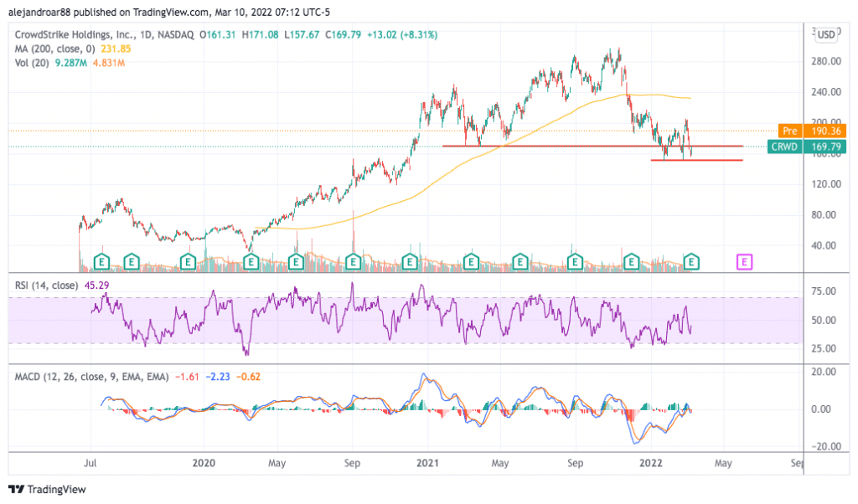858x504 pixels.
Task: Click the 2021 label on time axis
Action: [427, 463]
